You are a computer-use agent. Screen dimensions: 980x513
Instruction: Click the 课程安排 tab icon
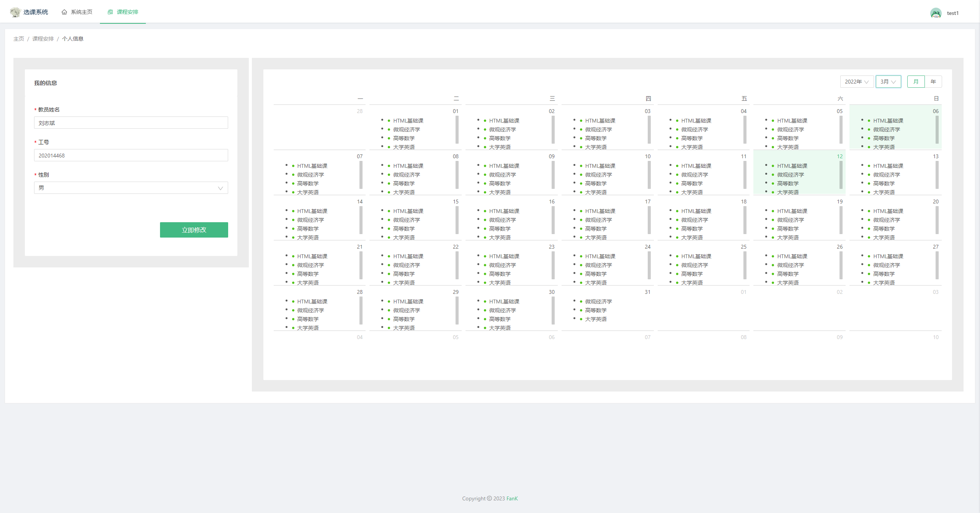click(x=110, y=12)
